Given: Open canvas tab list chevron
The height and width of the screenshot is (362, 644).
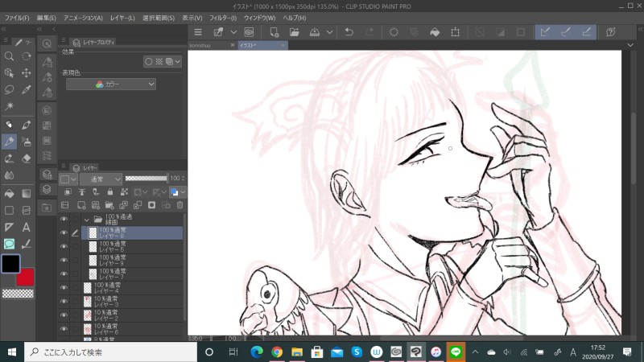Looking at the screenshot, I should click(630, 45).
